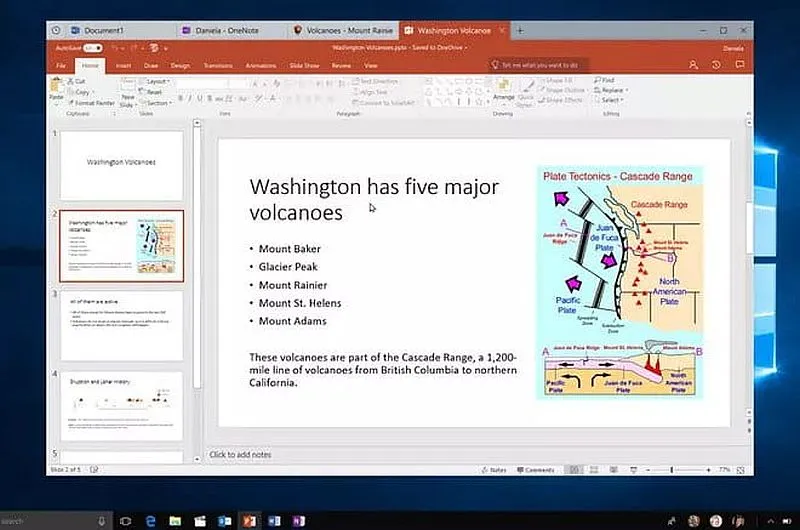Image resolution: width=800 pixels, height=530 pixels.
Task: Open Customize Quick Access Toolbar arrow
Action: coord(166,48)
